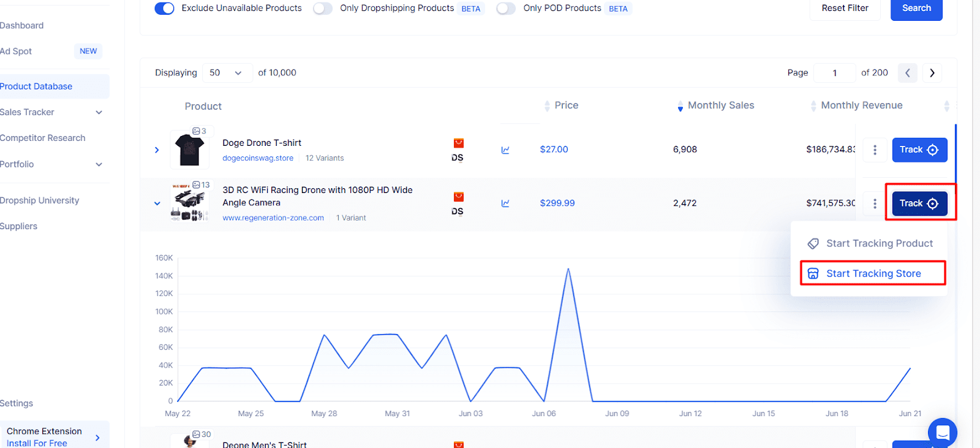Collapse the 3D RC WiFi Racing Drone row
Image resolution: width=980 pixels, height=448 pixels.
157,203
